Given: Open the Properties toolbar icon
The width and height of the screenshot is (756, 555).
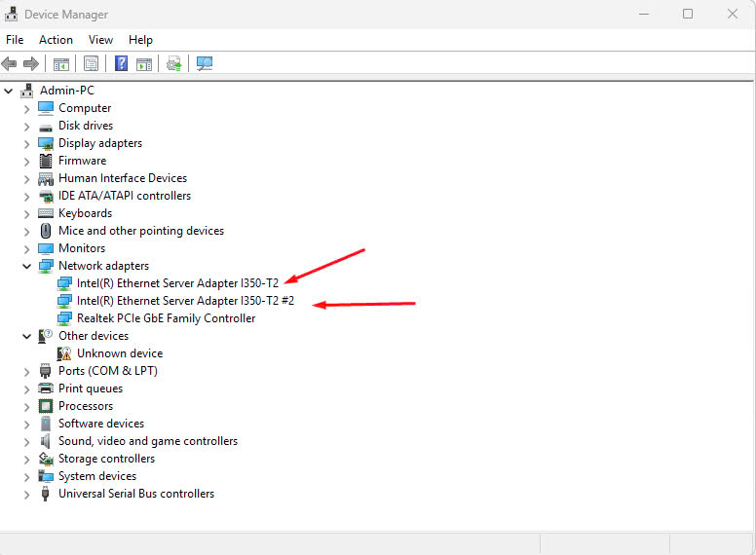Looking at the screenshot, I should (92, 63).
